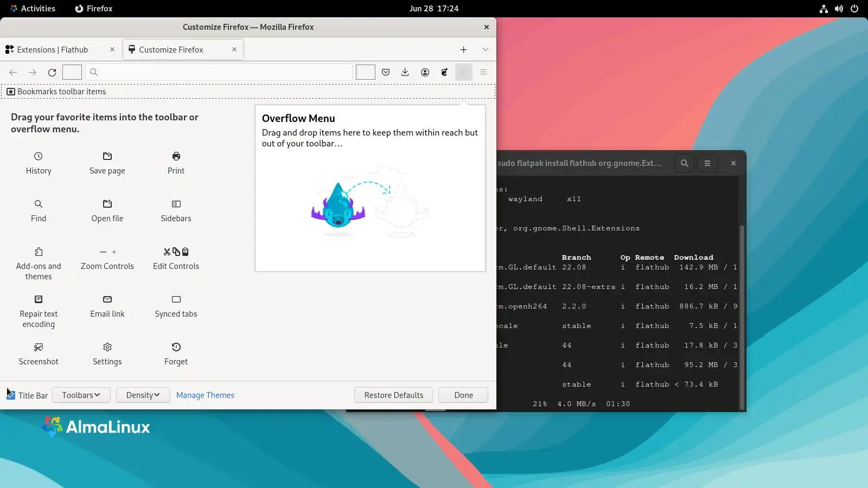868x488 pixels.
Task: Click the network icon in system tray
Action: 824,9
